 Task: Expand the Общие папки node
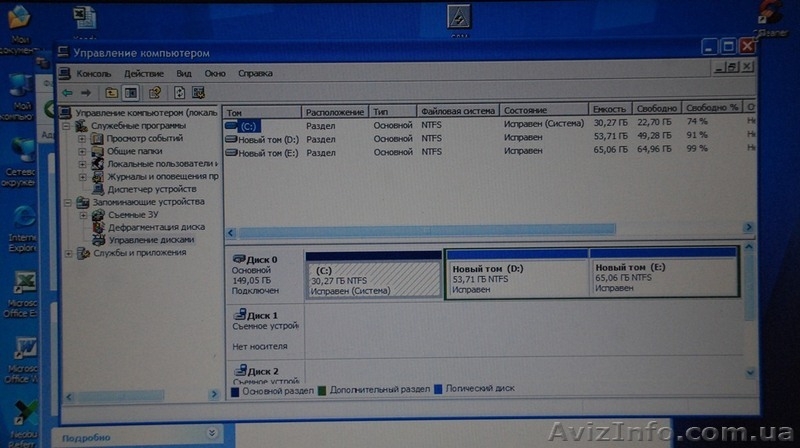point(82,151)
